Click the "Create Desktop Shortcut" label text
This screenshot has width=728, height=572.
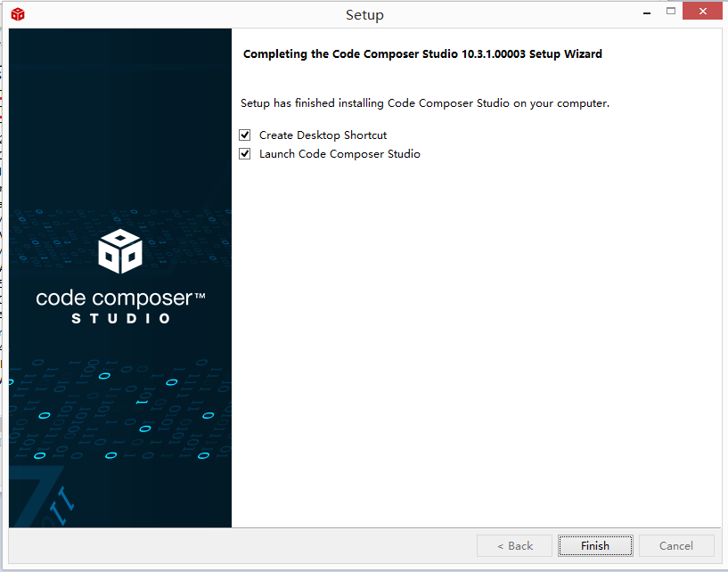point(323,135)
